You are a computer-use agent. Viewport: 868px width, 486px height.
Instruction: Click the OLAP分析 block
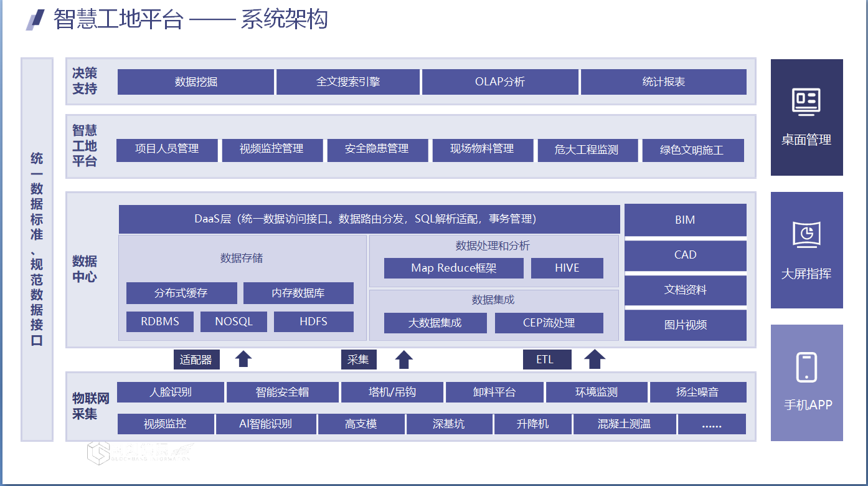tap(500, 82)
